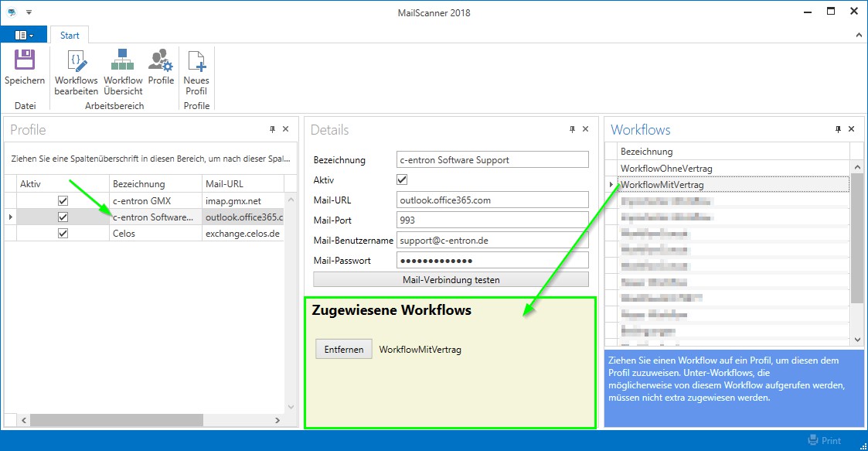
Task: Click Entfernen to remove WorkflowMitVertrag
Action: click(344, 350)
